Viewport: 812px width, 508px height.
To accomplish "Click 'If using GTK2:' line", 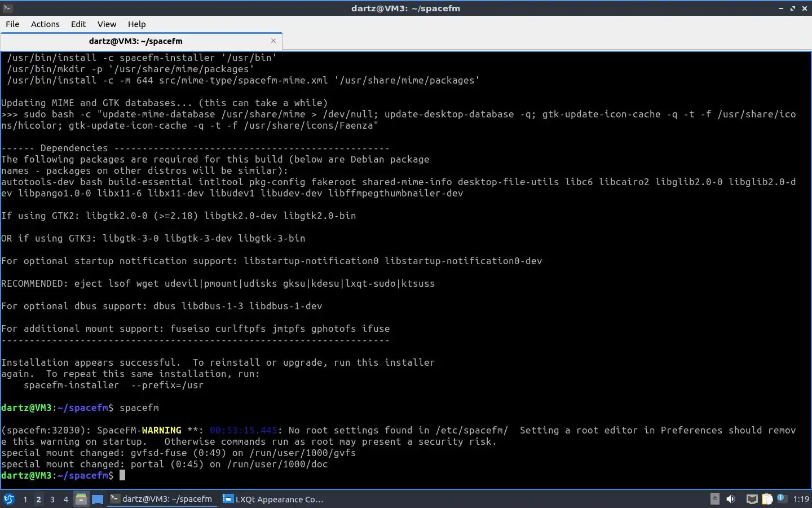I will click(179, 216).
